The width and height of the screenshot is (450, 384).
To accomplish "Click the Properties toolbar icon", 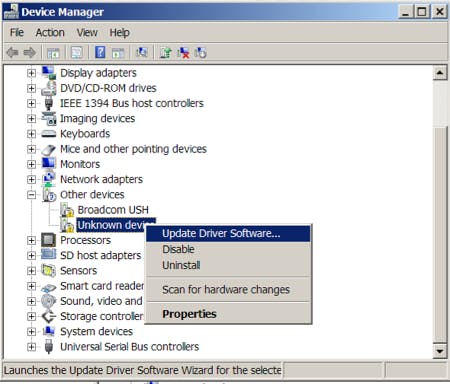I will coord(77,53).
